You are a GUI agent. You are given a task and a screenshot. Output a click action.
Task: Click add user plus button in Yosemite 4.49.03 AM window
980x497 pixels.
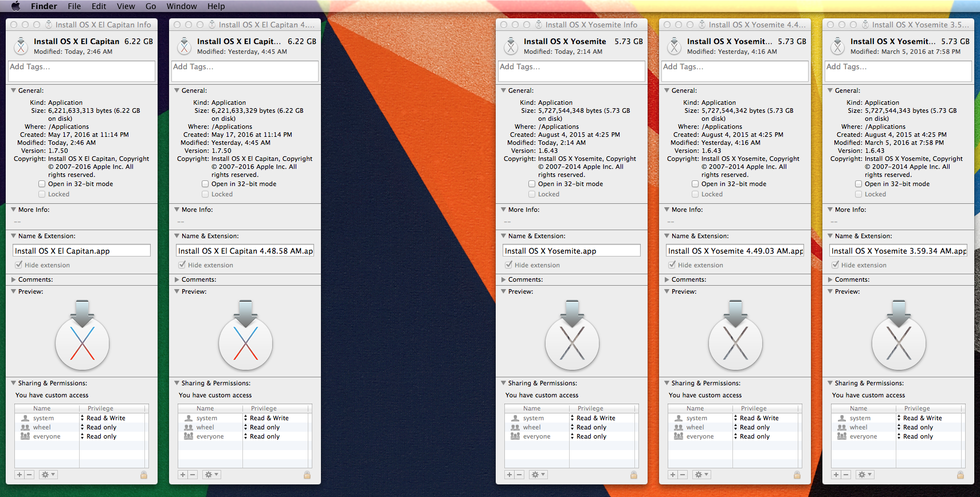coord(673,475)
